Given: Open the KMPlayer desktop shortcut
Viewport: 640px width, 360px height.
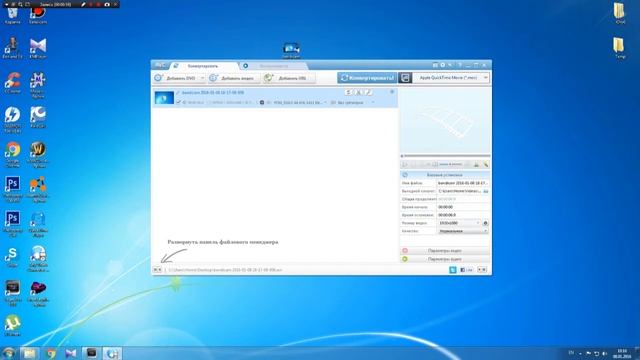Looking at the screenshot, I should pos(38,48).
